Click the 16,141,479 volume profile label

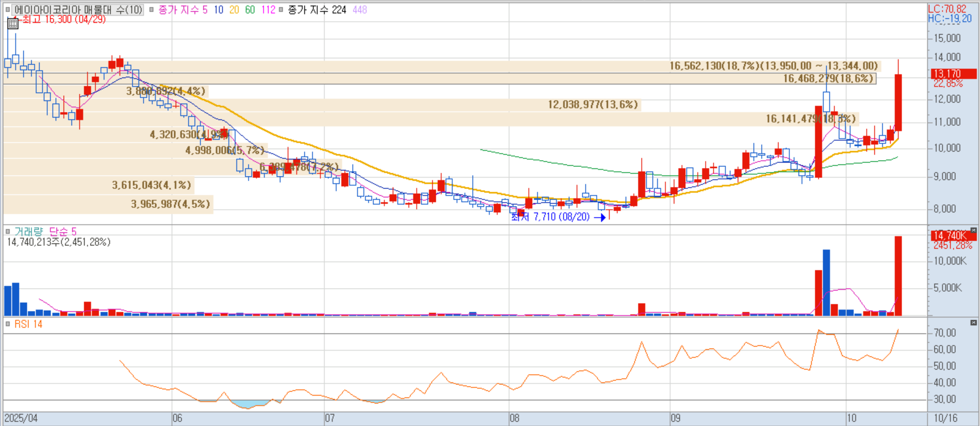[x=811, y=118]
